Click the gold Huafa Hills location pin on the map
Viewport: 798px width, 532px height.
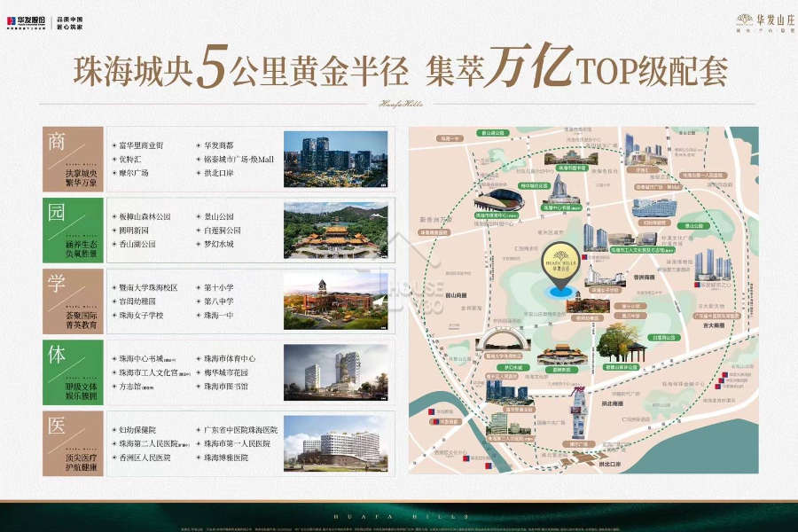[x=560, y=266]
